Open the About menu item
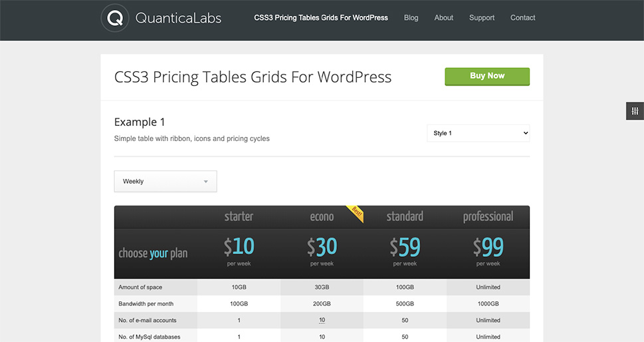 click(443, 18)
